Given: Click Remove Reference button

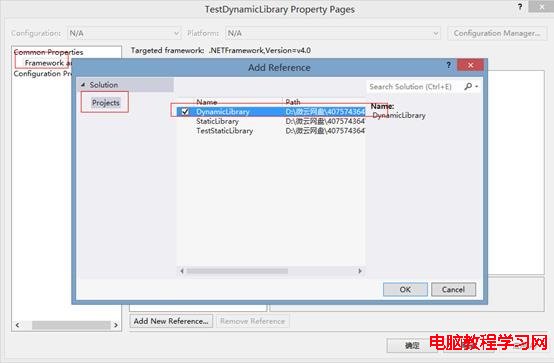Looking at the screenshot, I should (x=252, y=321).
